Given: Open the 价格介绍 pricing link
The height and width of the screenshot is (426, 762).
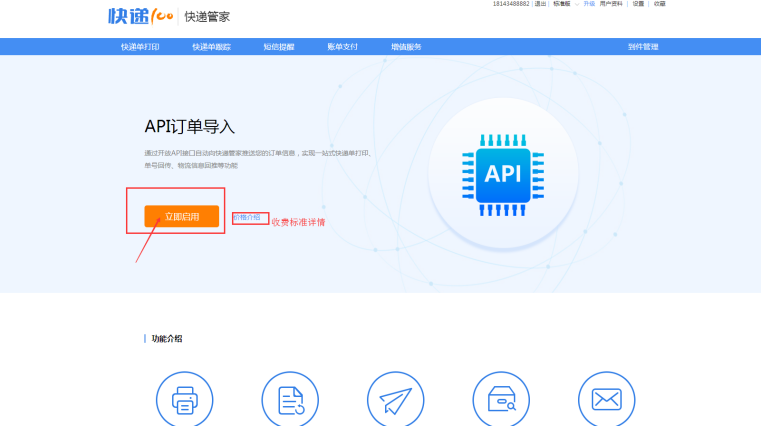Looking at the screenshot, I should point(247,217).
